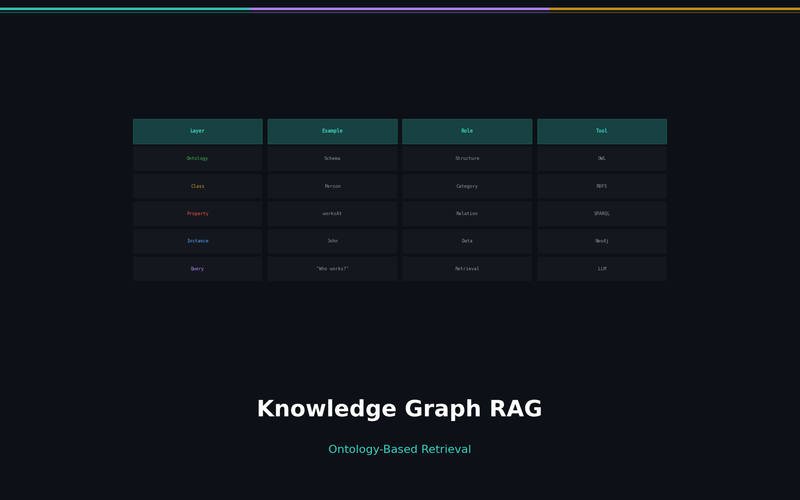The height and width of the screenshot is (500, 800).
Task: Select the "Person" example cell
Action: [x=332, y=186]
